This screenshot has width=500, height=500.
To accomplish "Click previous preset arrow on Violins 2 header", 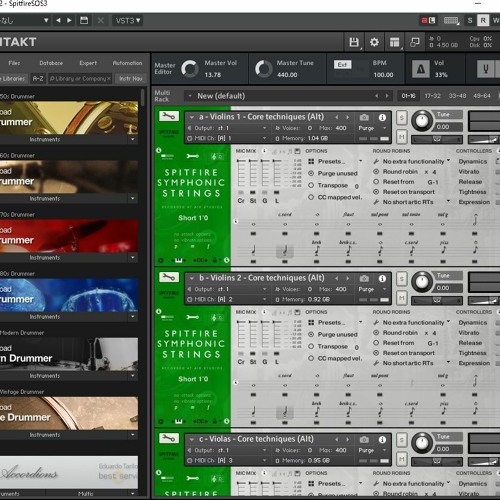I will pos(337,278).
